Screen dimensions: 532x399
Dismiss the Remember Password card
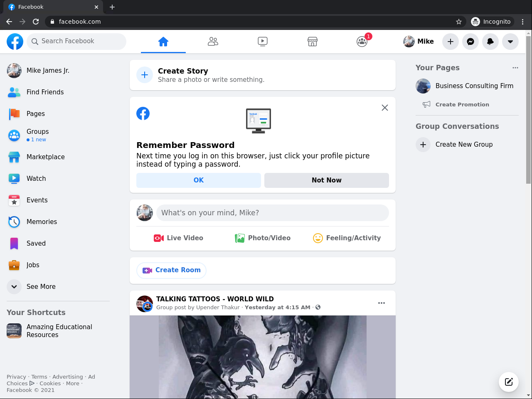385,108
